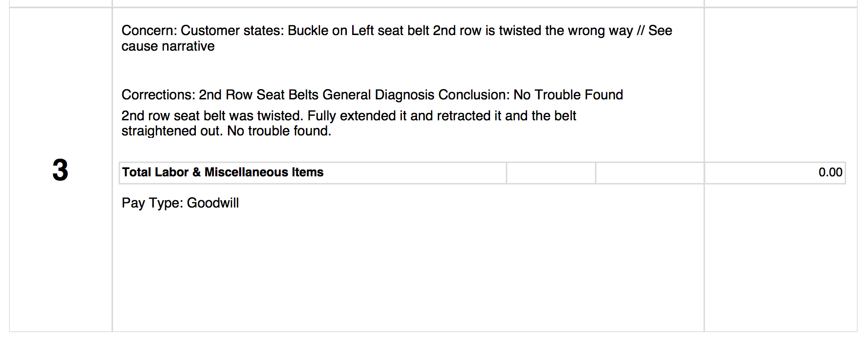
Task: Click the 'Corrections:' label
Action: pos(158,94)
